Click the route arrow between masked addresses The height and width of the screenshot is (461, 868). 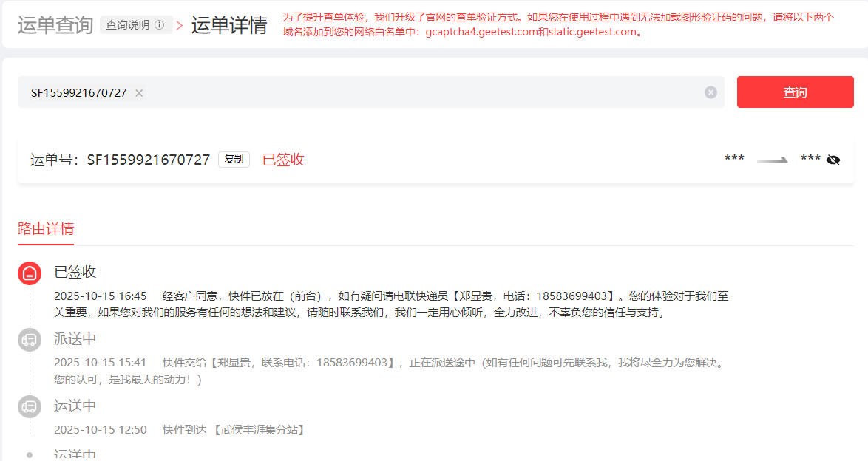click(773, 160)
